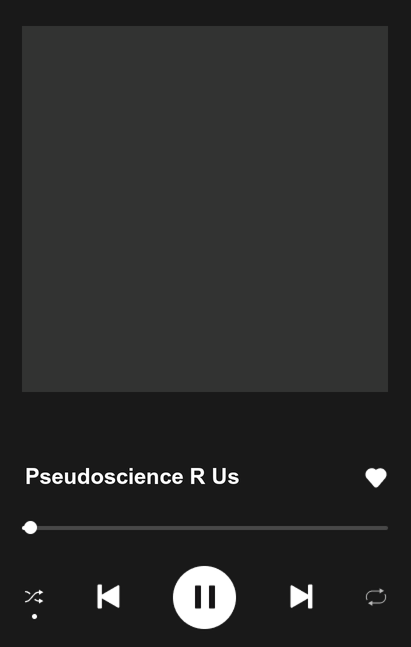
Task: Click the dot indicator beneath shuffle icon
Action: [x=35, y=616]
